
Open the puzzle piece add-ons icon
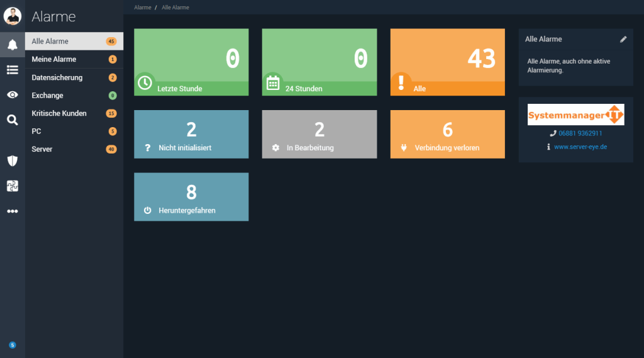click(x=12, y=186)
